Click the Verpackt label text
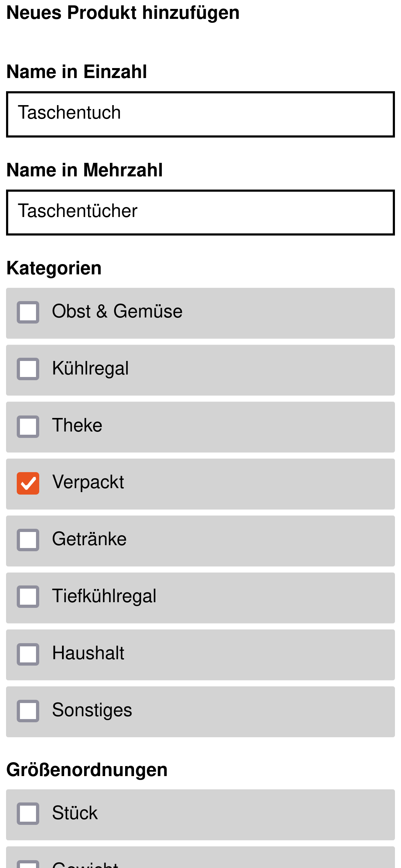The width and height of the screenshot is (401, 868). click(x=88, y=482)
